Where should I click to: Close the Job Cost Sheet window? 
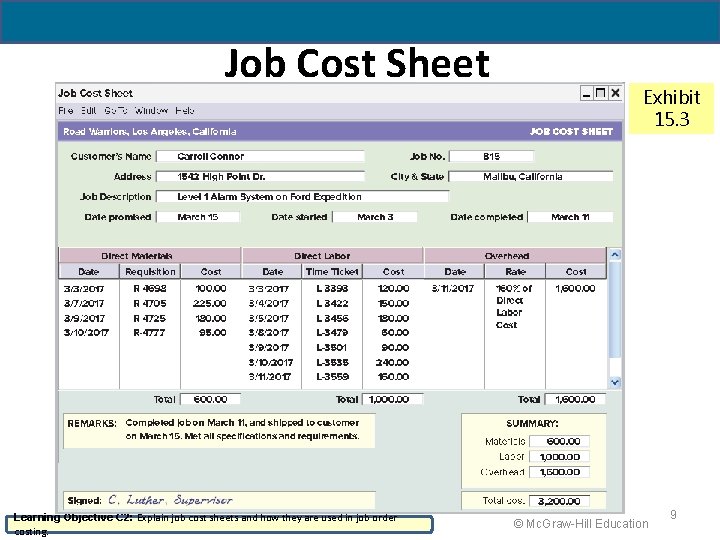coord(615,93)
